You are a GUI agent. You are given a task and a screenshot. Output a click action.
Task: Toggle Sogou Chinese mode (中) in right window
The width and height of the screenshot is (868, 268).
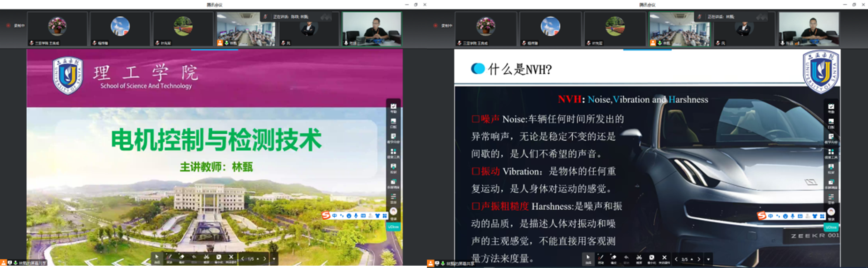[x=771, y=216]
